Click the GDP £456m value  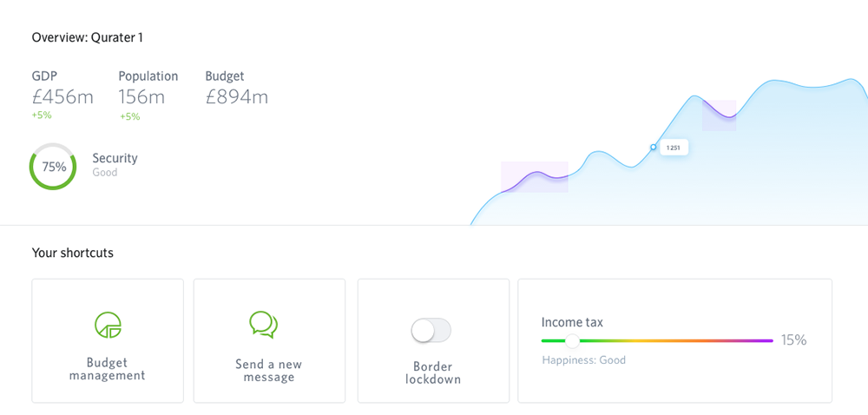point(62,97)
